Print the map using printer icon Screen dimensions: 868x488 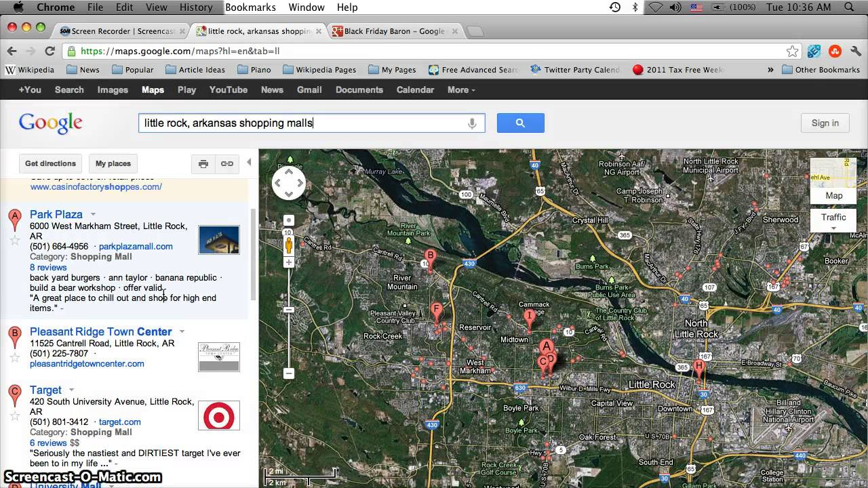(203, 163)
